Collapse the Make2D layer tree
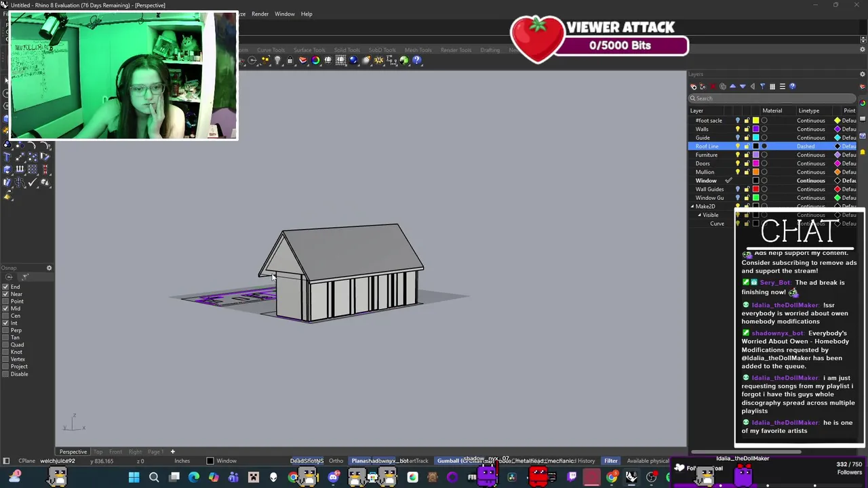The height and width of the screenshot is (488, 868). pos(692,206)
